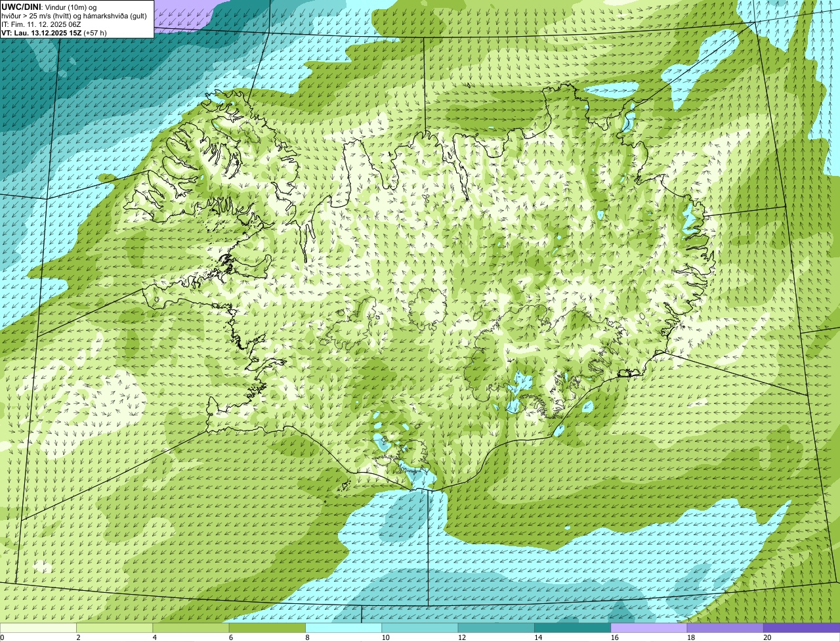
Task: Click the pale lavender 16–18 m/s legend swatch
Action: click(x=649, y=628)
